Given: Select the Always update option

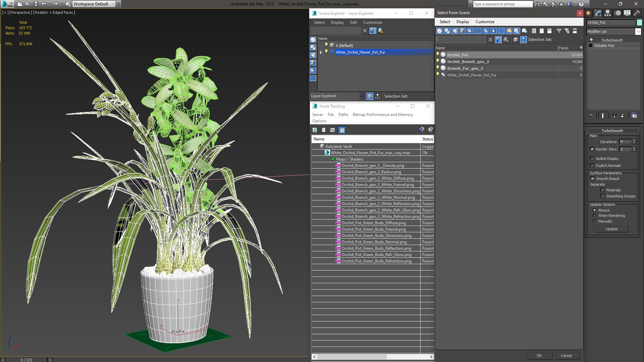Looking at the screenshot, I should click(594, 210).
